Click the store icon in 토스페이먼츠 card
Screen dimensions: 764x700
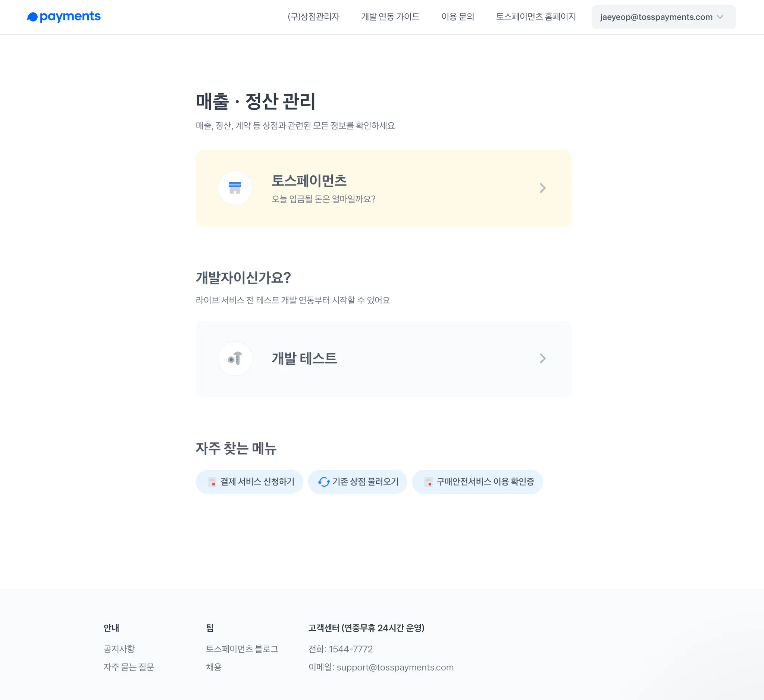point(235,188)
